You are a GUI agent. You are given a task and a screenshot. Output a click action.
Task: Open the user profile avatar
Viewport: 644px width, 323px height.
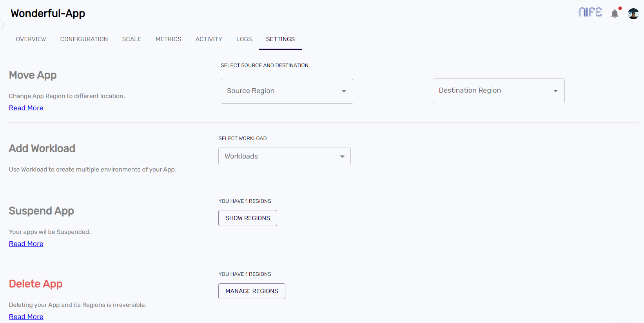[x=633, y=14]
